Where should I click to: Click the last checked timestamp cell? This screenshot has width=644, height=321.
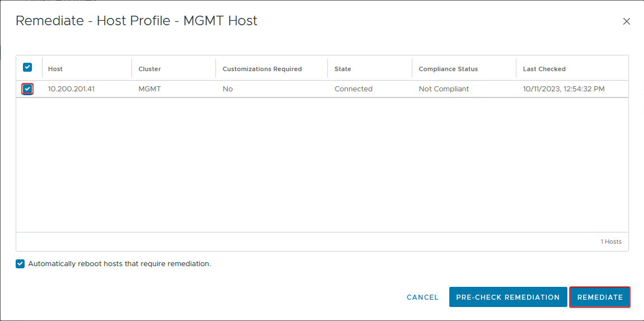coord(563,89)
